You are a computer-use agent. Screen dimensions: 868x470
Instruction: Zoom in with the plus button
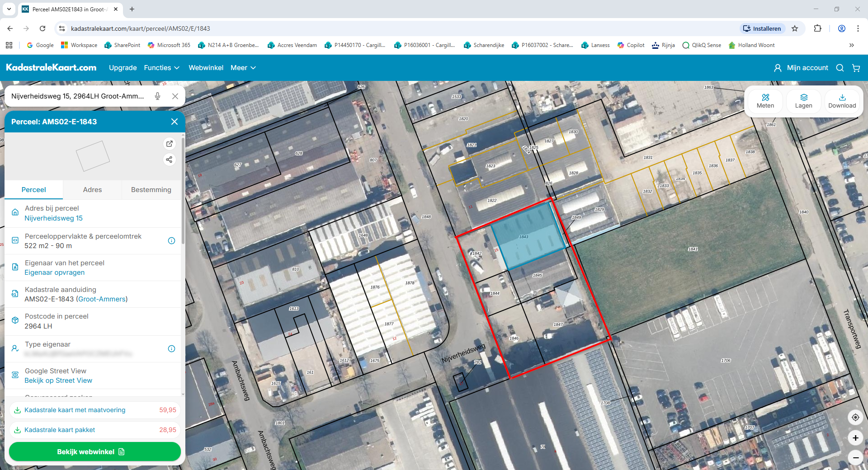pyautogui.click(x=855, y=438)
